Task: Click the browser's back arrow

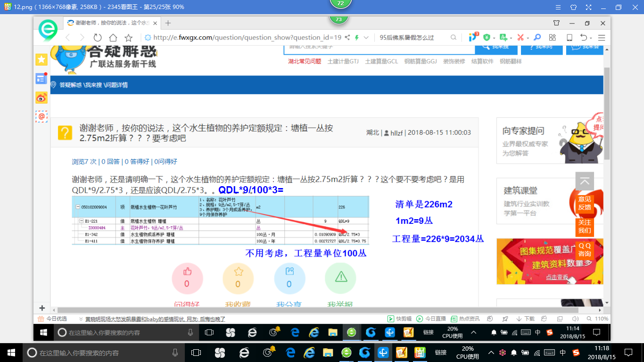Action: 67,38
